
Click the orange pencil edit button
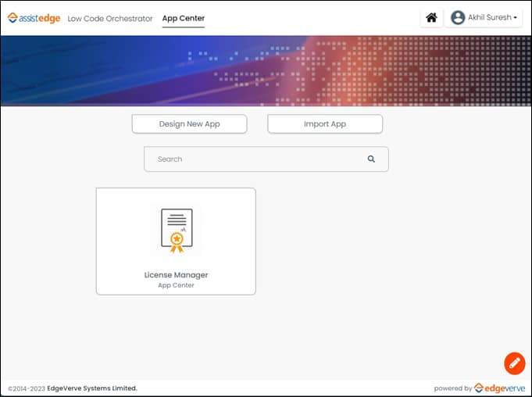[514, 363]
